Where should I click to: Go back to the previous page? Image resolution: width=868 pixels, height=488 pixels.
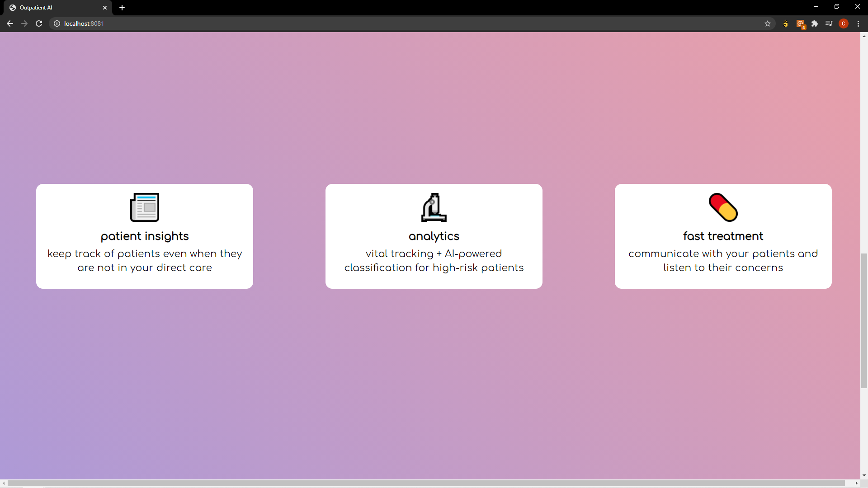click(x=10, y=23)
